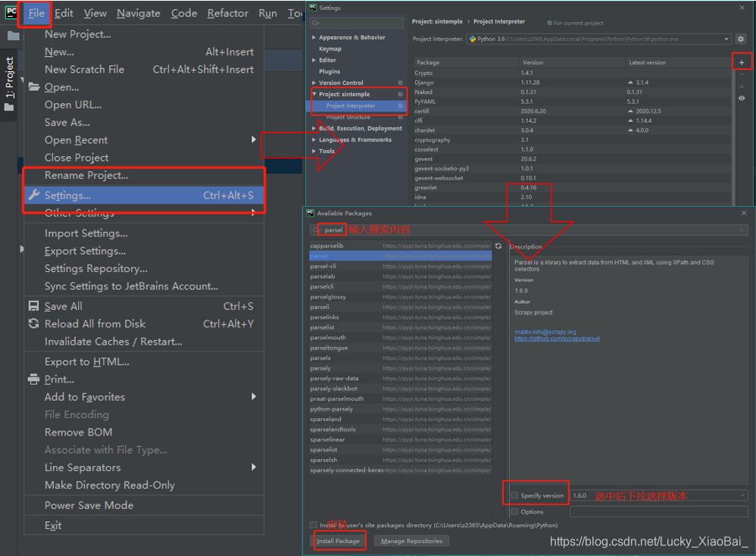756x556 pixels.
Task: Choose Power Save Mode menu entry
Action: pyautogui.click(x=144, y=505)
